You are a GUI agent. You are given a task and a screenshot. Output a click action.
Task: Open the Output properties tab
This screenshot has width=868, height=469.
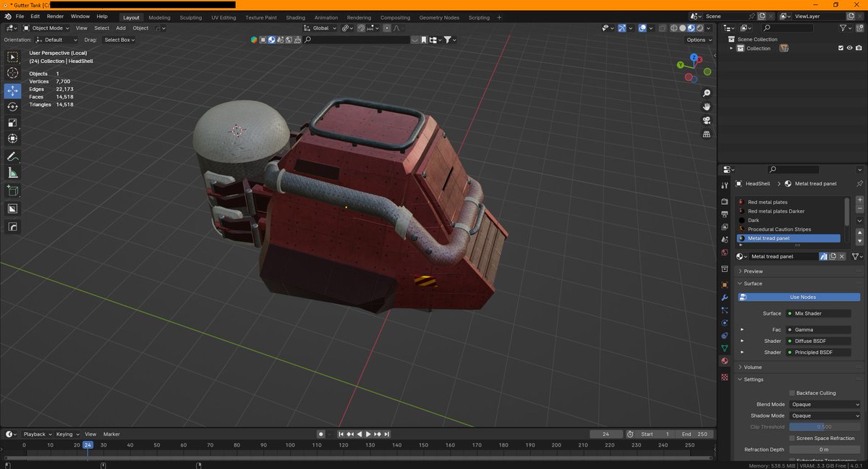pos(725,214)
